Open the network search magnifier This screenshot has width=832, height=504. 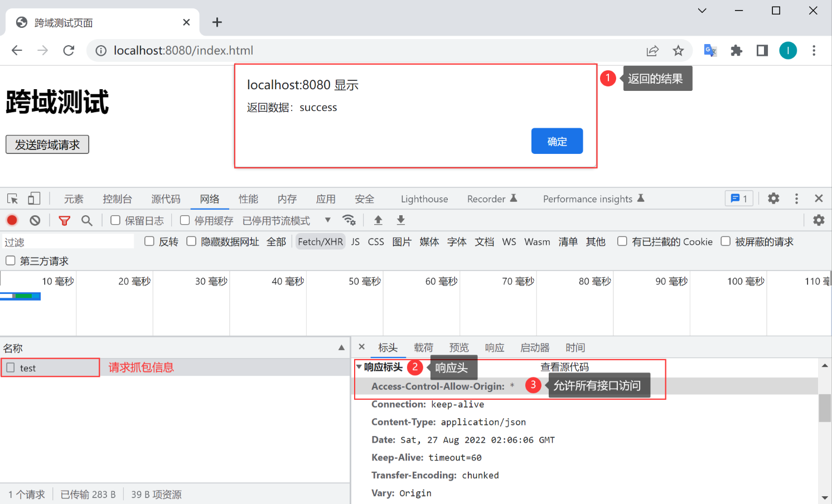[x=86, y=220]
